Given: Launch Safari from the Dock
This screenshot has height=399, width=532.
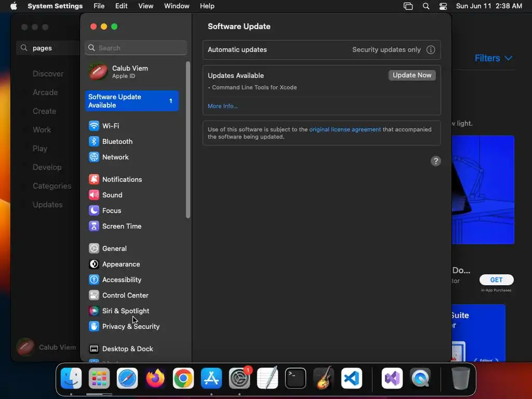Looking at the screenshot, I should [x=127, y=378].
